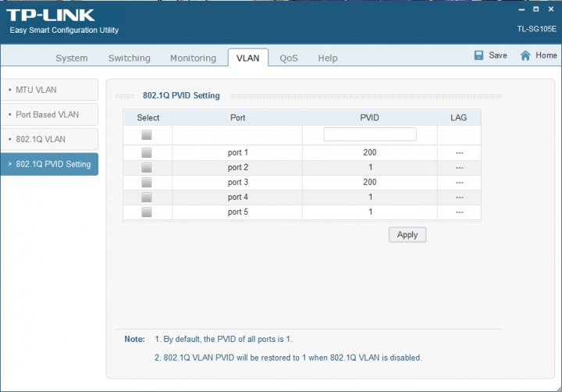Focus the PVID input field
The image size is (562, 392).
[x=370, y=134]
